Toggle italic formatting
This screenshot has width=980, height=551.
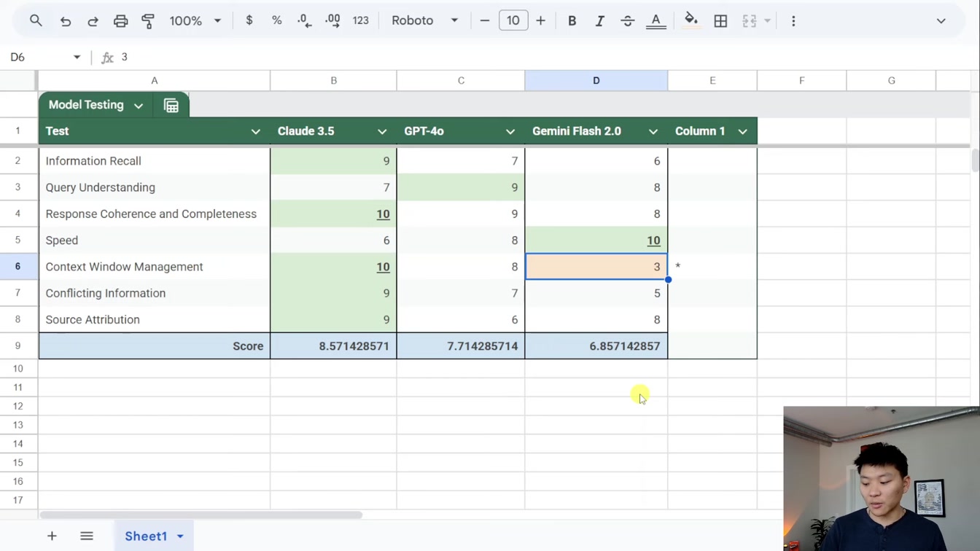[x=599, y=21]
